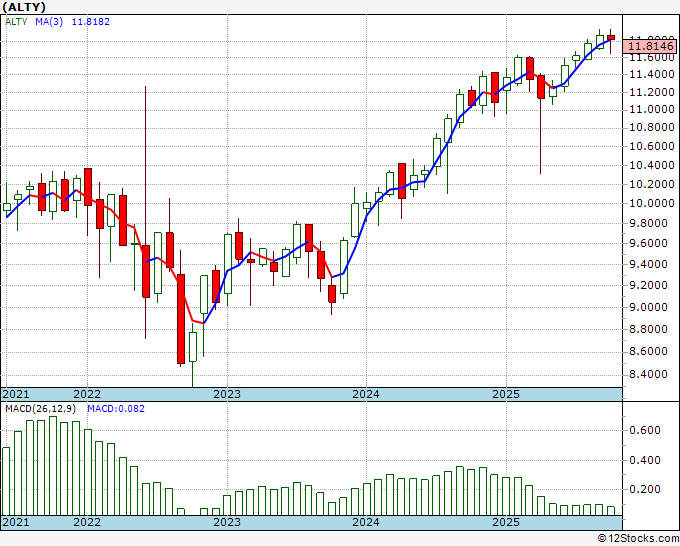Click the (ALTY) chart title

pyautogui.click(x=24, y=7)
